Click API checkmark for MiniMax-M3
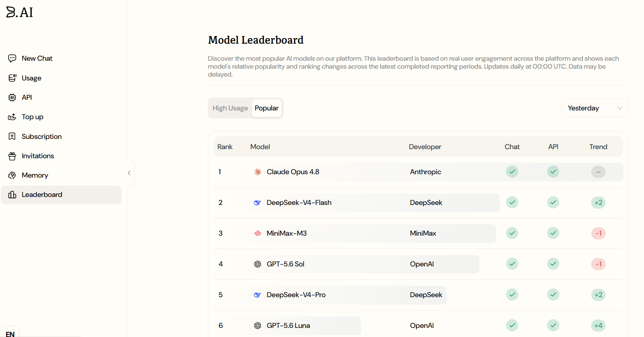The image size is (644, 337). point(553,233)
